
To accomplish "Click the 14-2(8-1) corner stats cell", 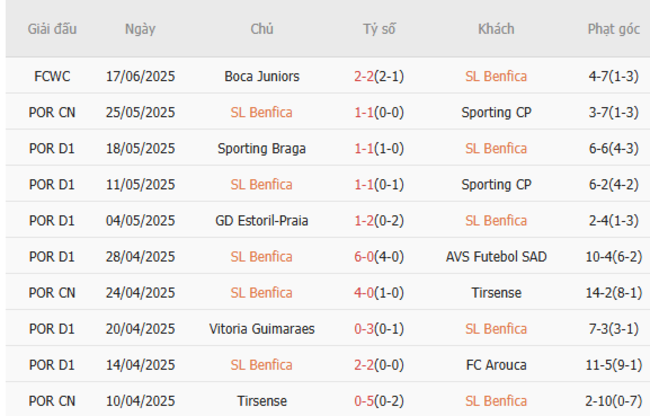I will 614,293.
